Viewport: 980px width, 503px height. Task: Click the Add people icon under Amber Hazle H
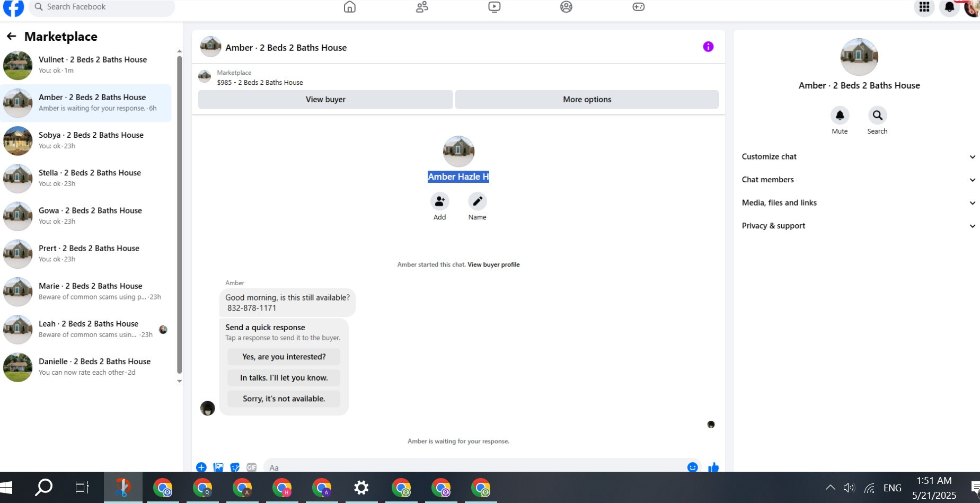point(440,201)
